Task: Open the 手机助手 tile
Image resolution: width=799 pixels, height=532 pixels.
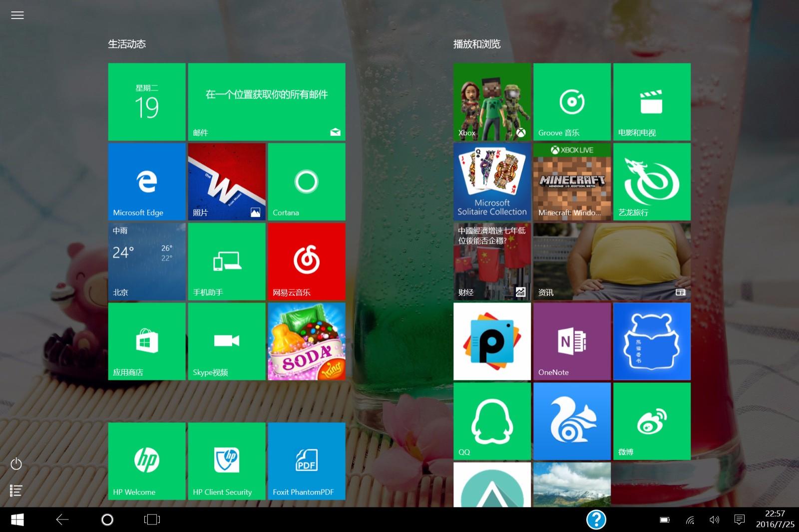Action: [227, 262]
